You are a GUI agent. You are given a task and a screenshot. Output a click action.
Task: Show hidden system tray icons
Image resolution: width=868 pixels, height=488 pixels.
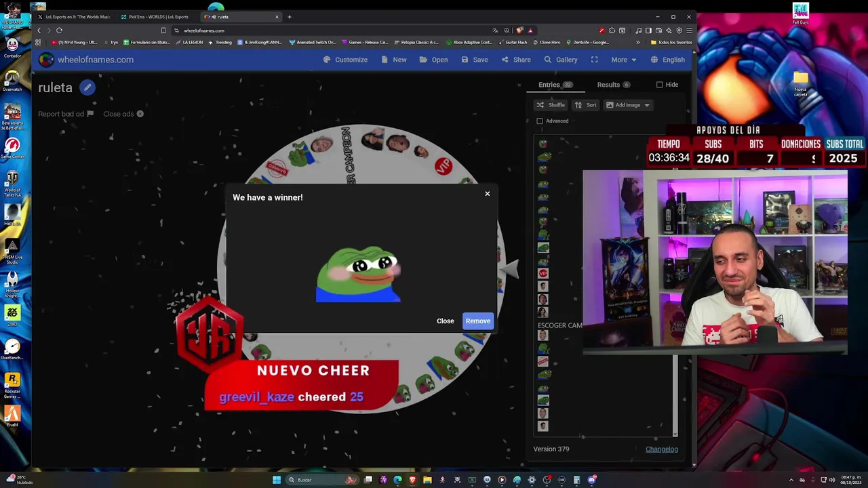pyautogui.click(x=791, y=480)
